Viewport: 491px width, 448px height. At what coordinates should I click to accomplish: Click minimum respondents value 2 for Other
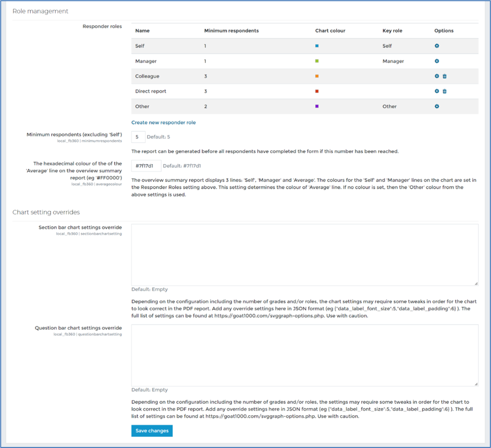tap(205, 106)
